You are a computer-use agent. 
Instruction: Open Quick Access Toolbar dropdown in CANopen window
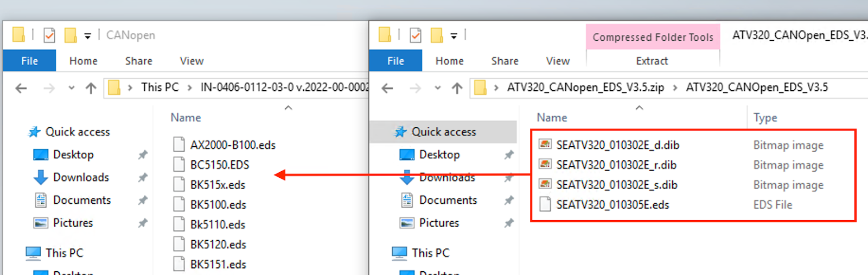(87, 36)
